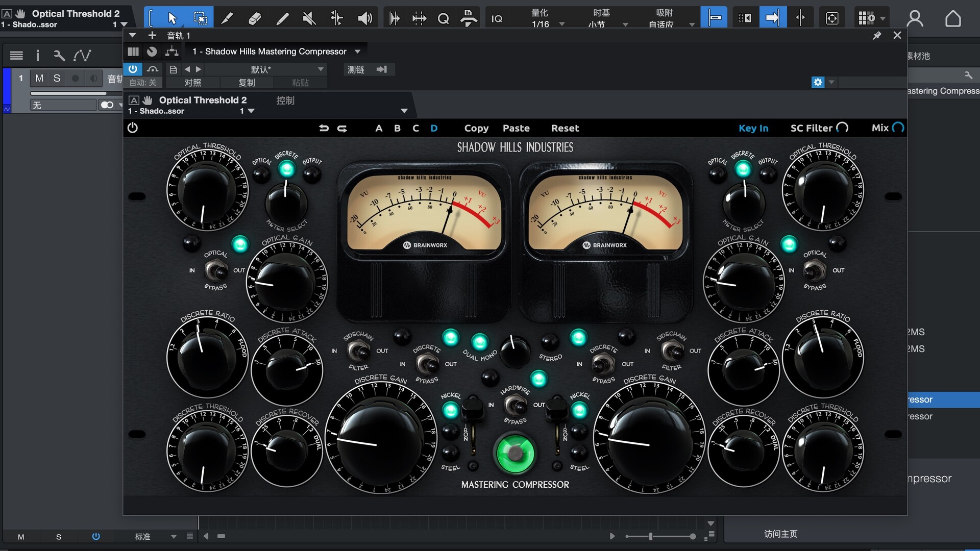
Task: Expand the Shadow Hills Mastering Compressor dropdown
Action: 357,52
